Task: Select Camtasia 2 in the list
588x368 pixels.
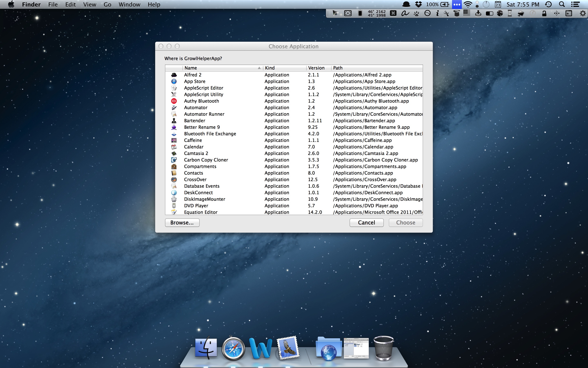Action: coord(294,154)
